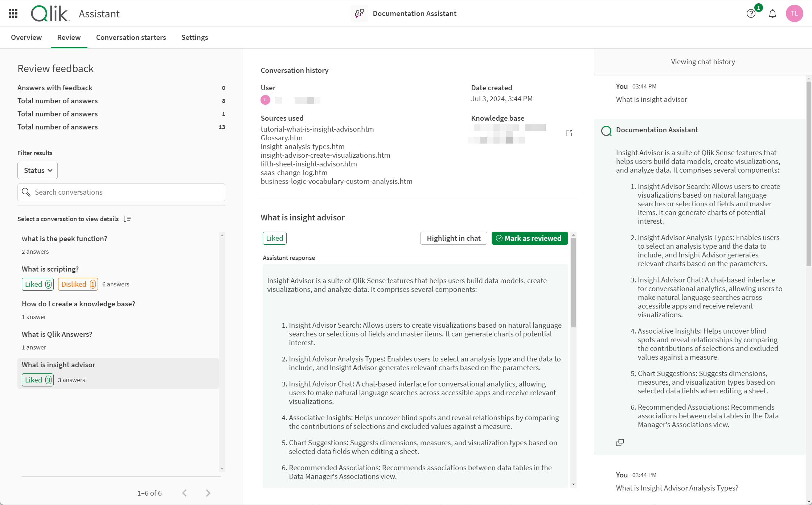812x505 pixels.
Task: Click the Highlight in chat button
Action: tap(454, 238)
